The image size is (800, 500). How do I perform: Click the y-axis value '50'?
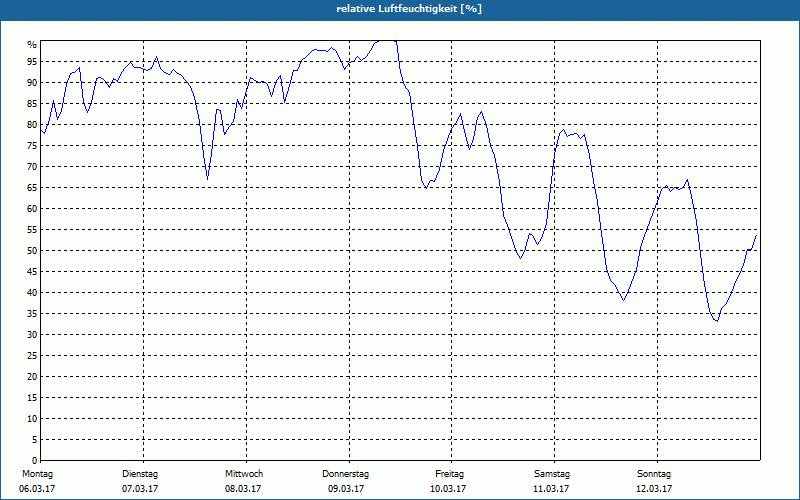click(x=32, y=251)
